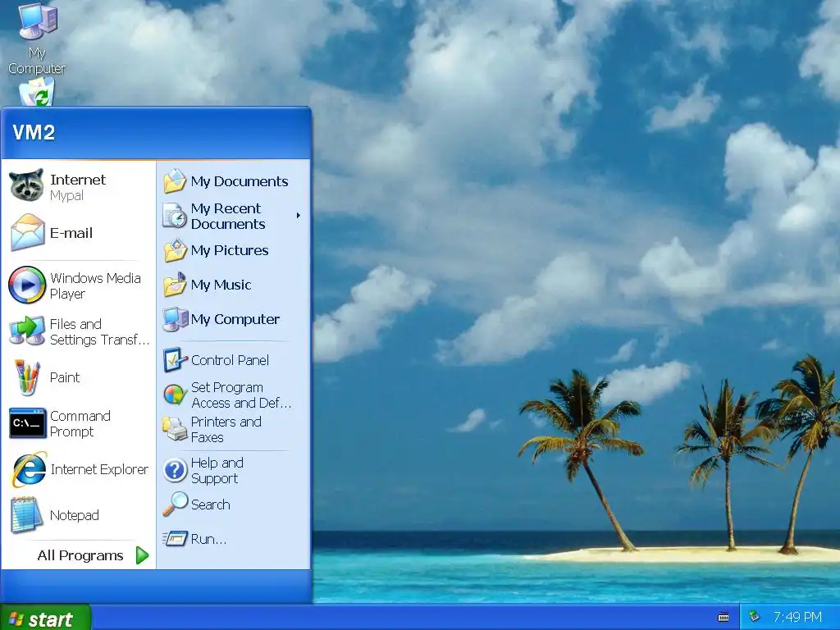The height and width of the screenshot is (630, 840).
Task: Click the My Recent Documents icon
Action: pos(175,216)
